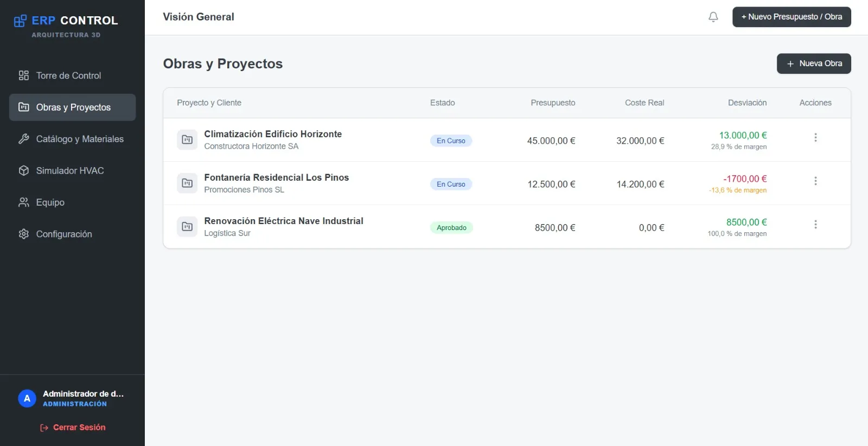Viewport: 868px width, 446px height.
Task: Open actions menu for Climatización Edificio Horizonte
Action: point(815,137)
